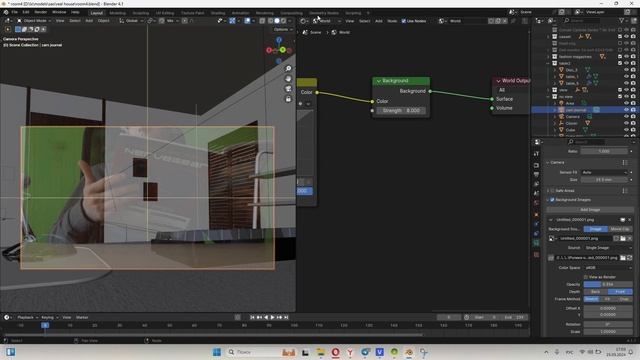Collapse the table2 collection in the outliner

click(548, 63)
